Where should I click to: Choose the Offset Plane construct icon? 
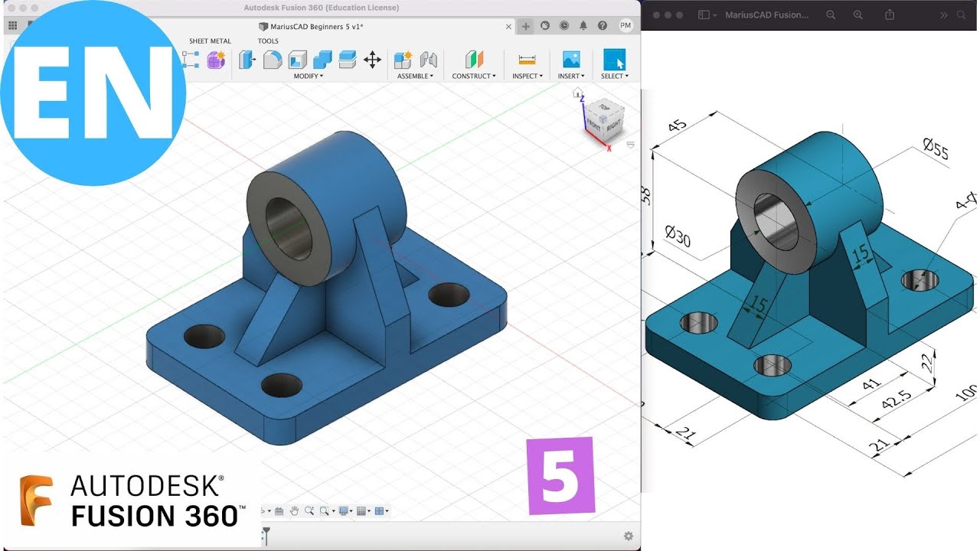[x=474, y=60]
